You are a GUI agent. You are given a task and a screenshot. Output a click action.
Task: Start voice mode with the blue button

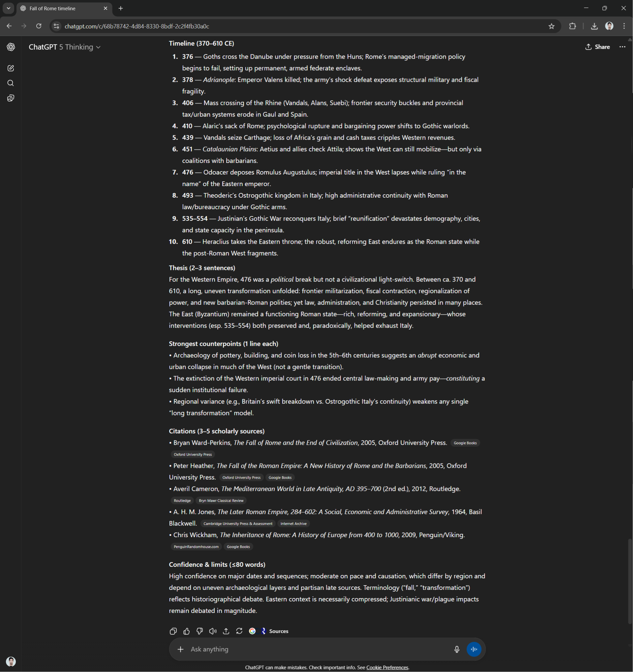click(473, 649)
